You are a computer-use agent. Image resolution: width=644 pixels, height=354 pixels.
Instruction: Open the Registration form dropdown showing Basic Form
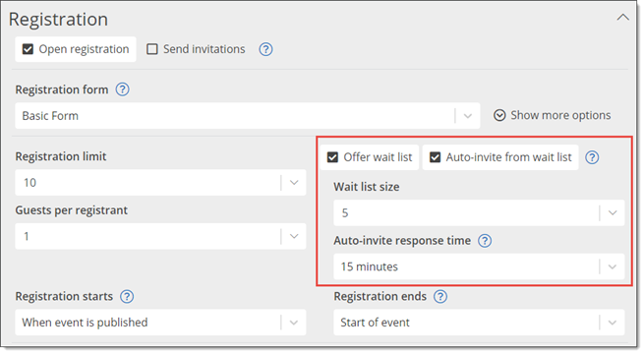[x=247, y=116]
